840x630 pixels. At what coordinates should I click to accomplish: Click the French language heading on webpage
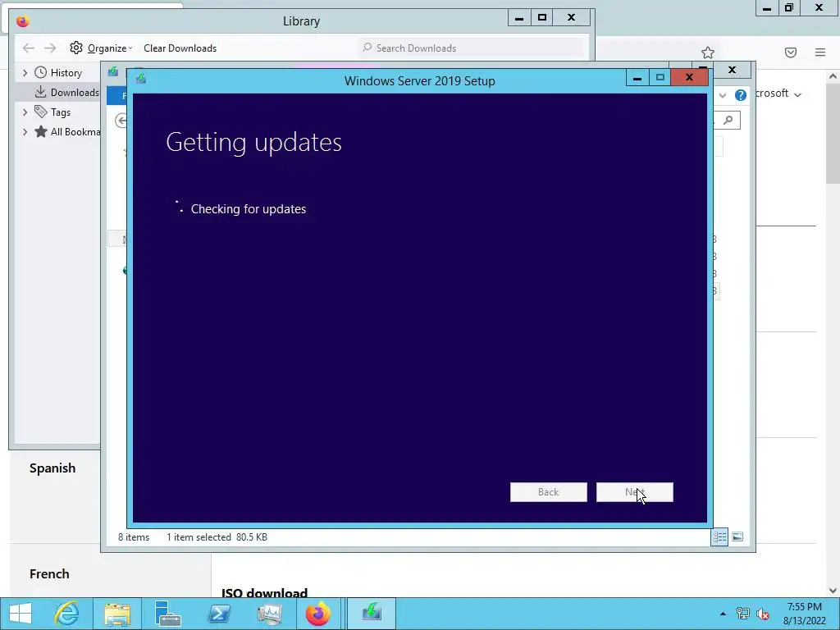tap(49, 573)
